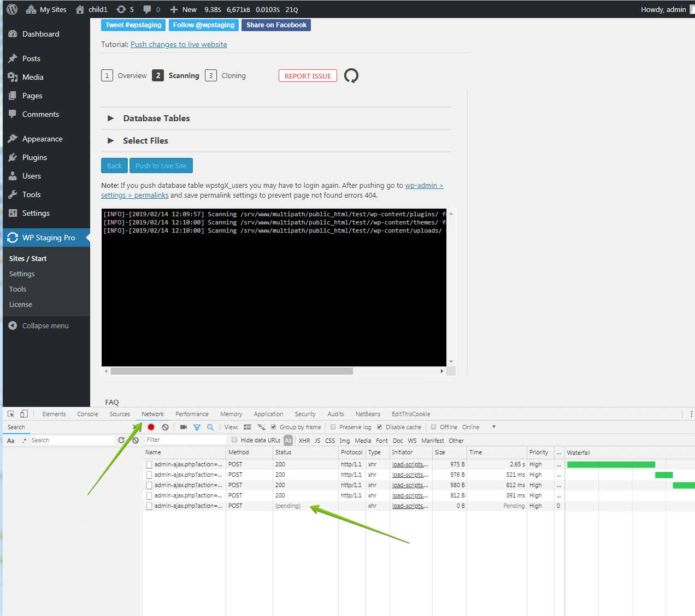Open the Push changes to live website link
The height and width of the screenshot is (616, 695).
[179, 44]
